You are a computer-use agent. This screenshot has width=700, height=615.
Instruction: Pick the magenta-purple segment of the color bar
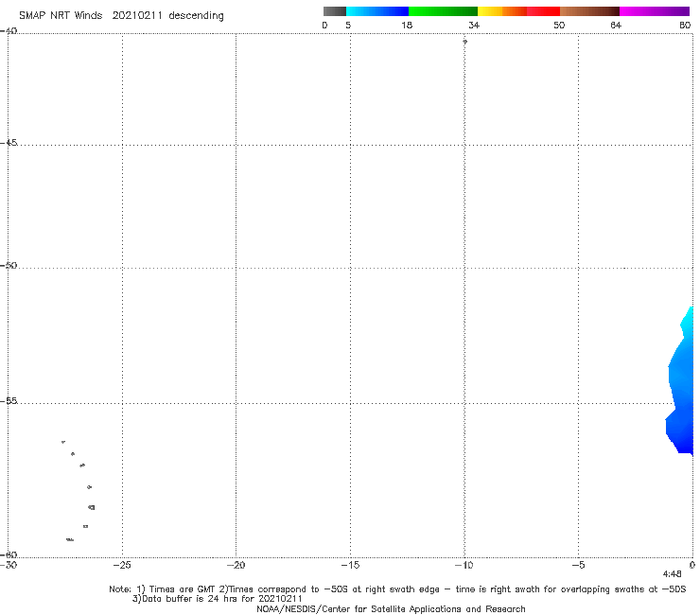point(655,11)
